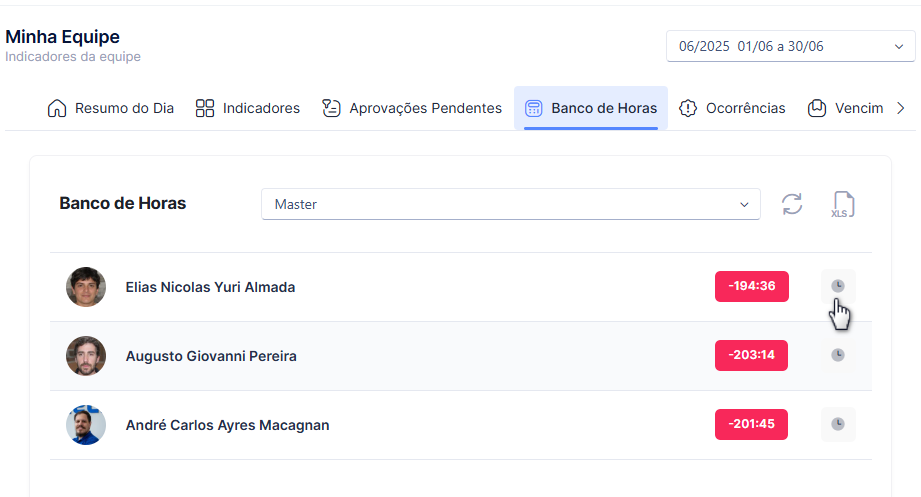The image size is (921, 497).
Task: Click Elias Nicolas Yuri Almada's avatar photo
Action: (86, 287)
